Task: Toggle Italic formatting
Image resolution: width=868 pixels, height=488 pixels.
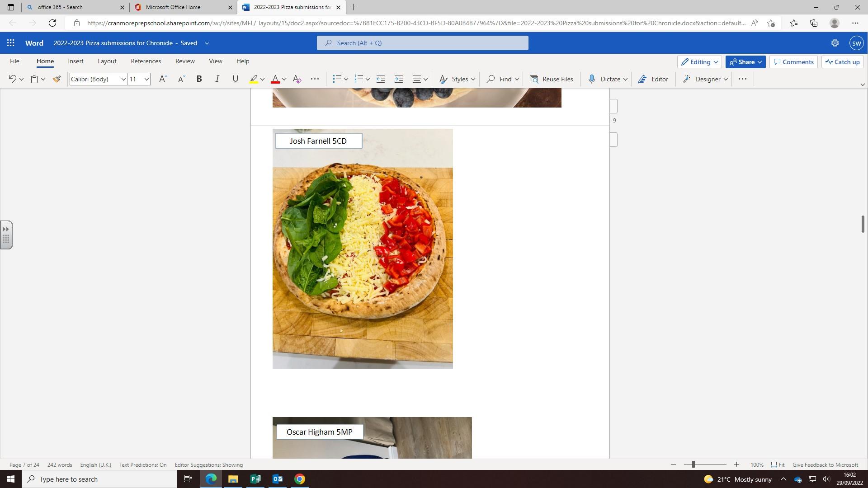Action: tap(217, 79)
